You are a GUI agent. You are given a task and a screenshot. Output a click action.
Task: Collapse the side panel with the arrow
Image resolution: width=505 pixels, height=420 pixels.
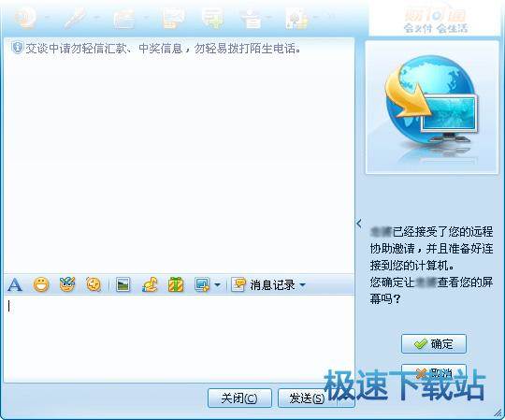point(359,223)
